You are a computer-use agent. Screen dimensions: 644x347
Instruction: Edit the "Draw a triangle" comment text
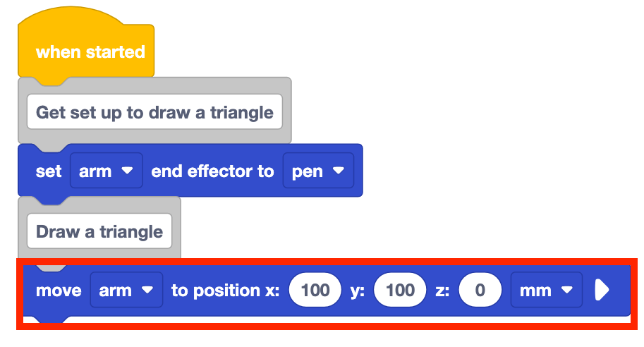[99, 232]
